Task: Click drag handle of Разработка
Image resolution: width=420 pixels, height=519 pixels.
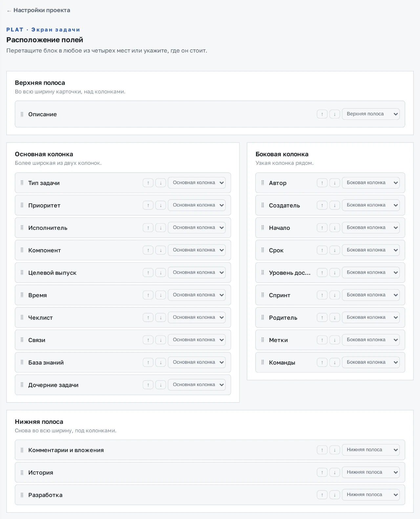Action: click(x=22, y=495)
